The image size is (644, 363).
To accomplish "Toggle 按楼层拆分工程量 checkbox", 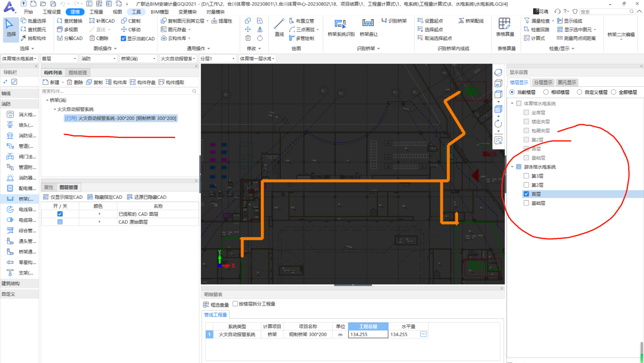I will pos(235,304).
